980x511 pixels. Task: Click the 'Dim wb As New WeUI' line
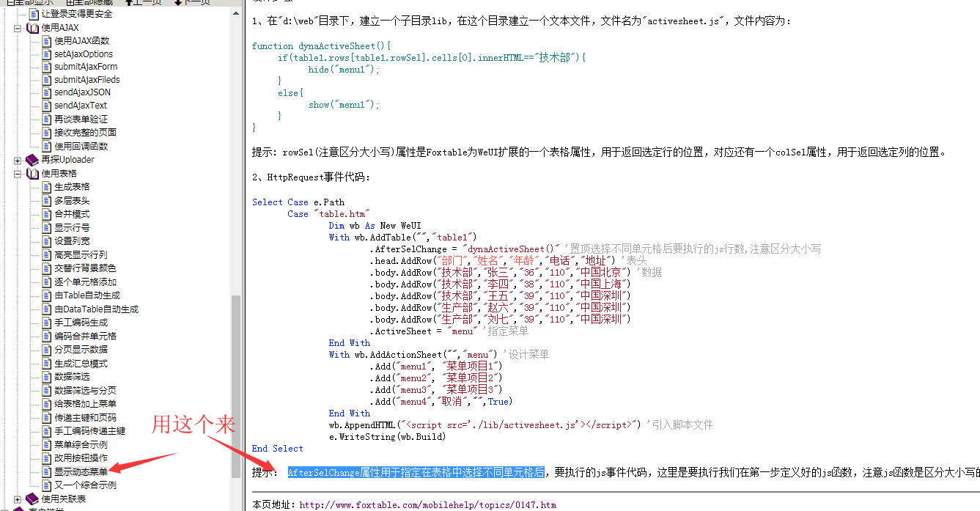point(375,226)
